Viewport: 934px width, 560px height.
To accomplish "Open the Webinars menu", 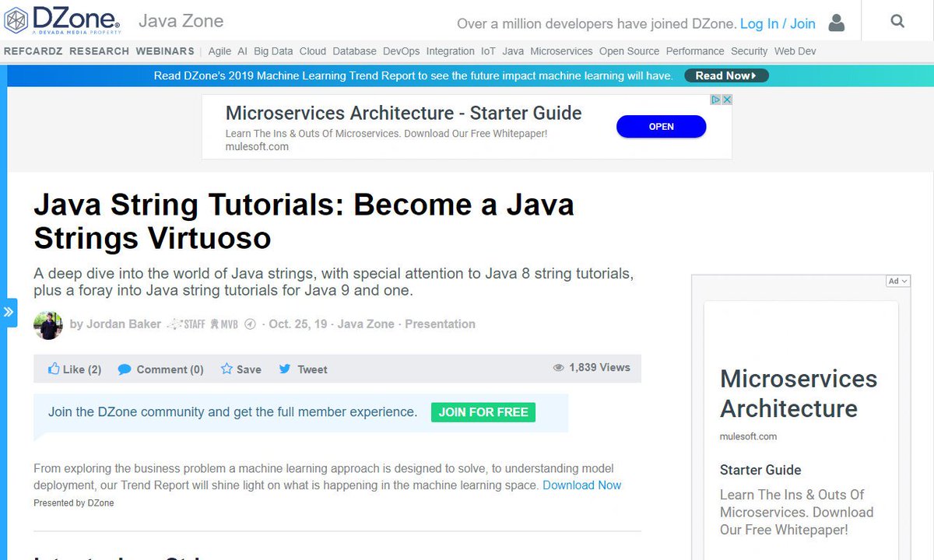I will [165, 51].
